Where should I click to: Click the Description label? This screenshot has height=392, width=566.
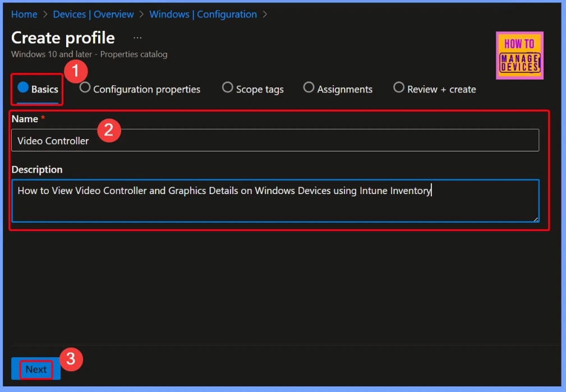(37, 169)
